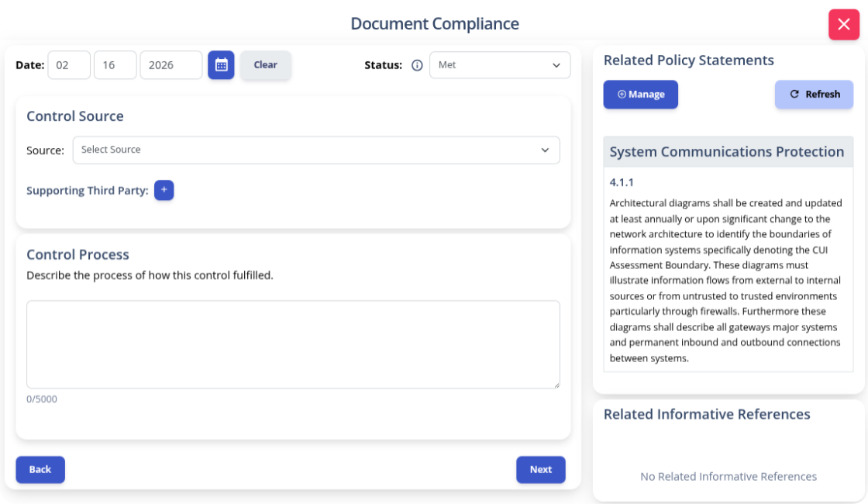Add a Supporting Third Party with plus icon
This screenshot has height=504, width=868.
164,190
